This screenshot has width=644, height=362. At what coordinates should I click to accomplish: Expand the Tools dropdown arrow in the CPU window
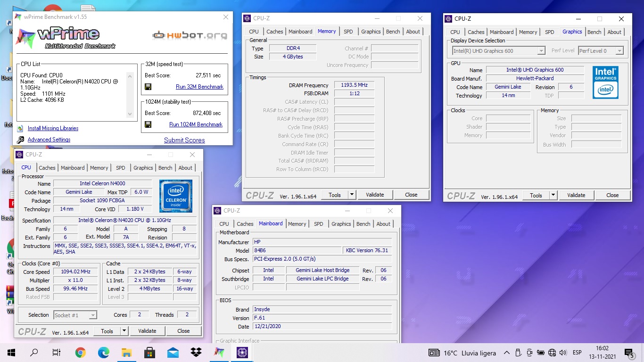point(124,331)
